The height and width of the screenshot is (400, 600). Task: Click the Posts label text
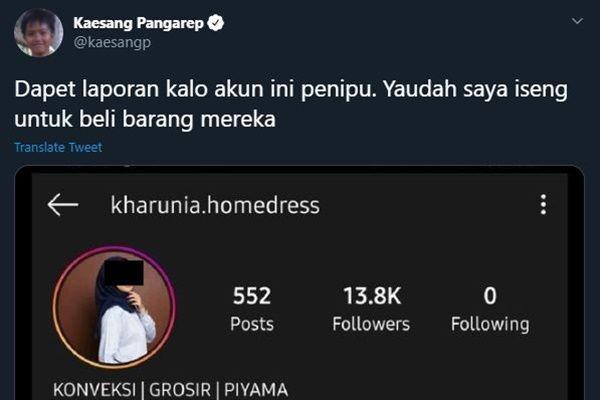point(252,324)
